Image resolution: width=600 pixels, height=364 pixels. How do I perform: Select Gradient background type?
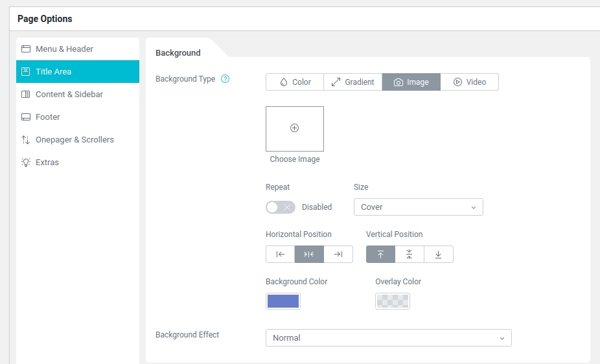[352, 82]
